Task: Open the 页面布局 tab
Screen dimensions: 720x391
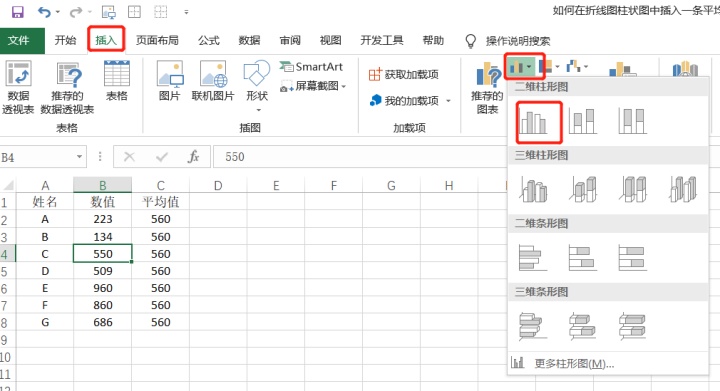Action: tap(157, 40)
